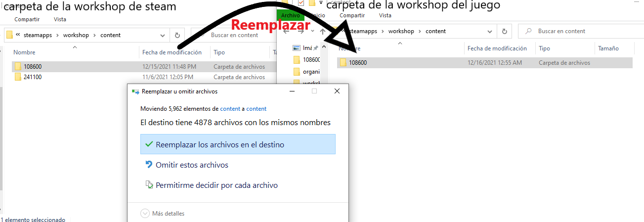Image resolution: width=644 pixels, height=222 pixels.
Task: Click content breadcrumb in left window
Action: 110,35
